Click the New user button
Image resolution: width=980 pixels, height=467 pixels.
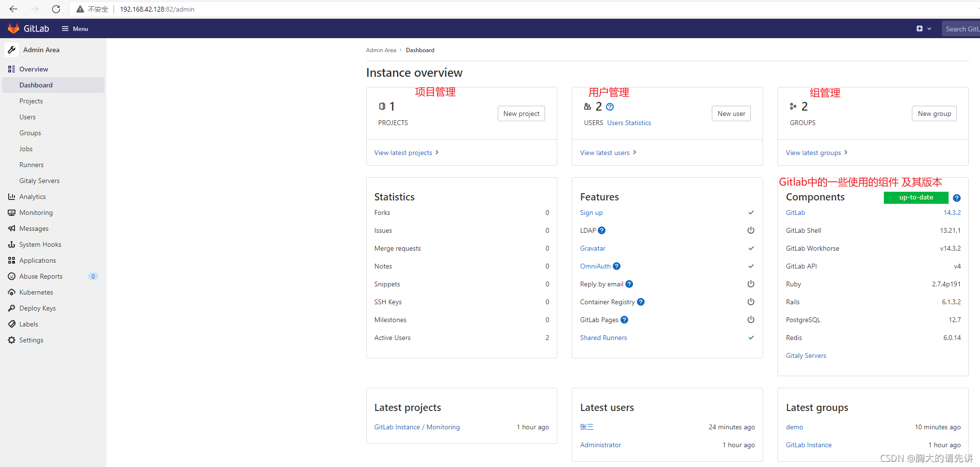click(731, 113)
